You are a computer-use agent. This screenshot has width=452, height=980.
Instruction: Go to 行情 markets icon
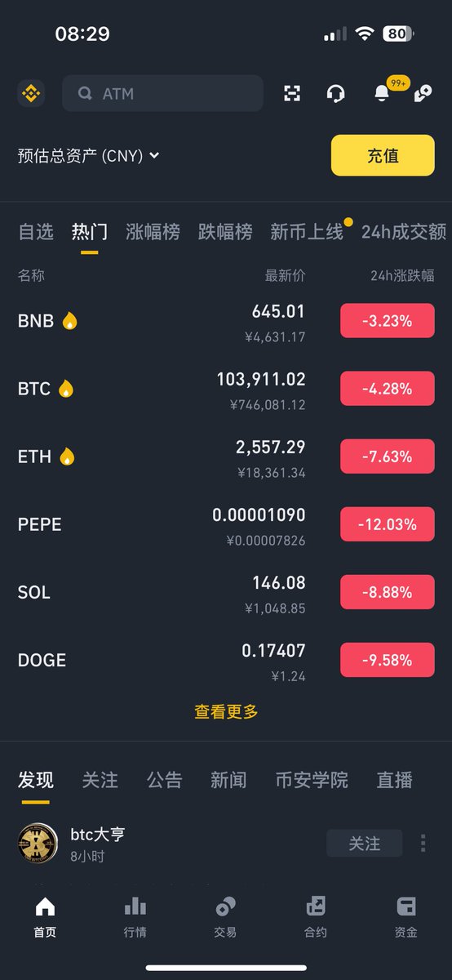tap(135, 915)
